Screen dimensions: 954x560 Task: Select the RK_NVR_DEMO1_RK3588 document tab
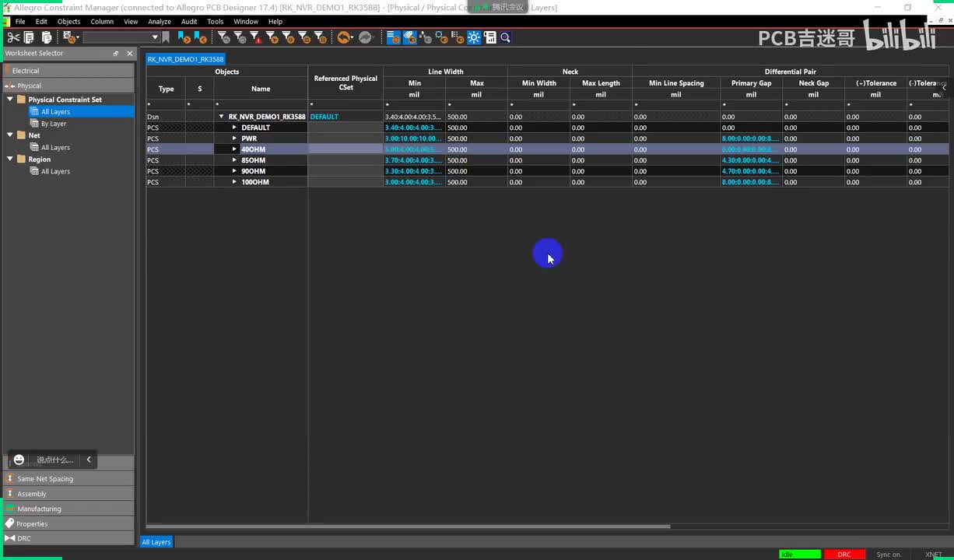pos(185,59)
